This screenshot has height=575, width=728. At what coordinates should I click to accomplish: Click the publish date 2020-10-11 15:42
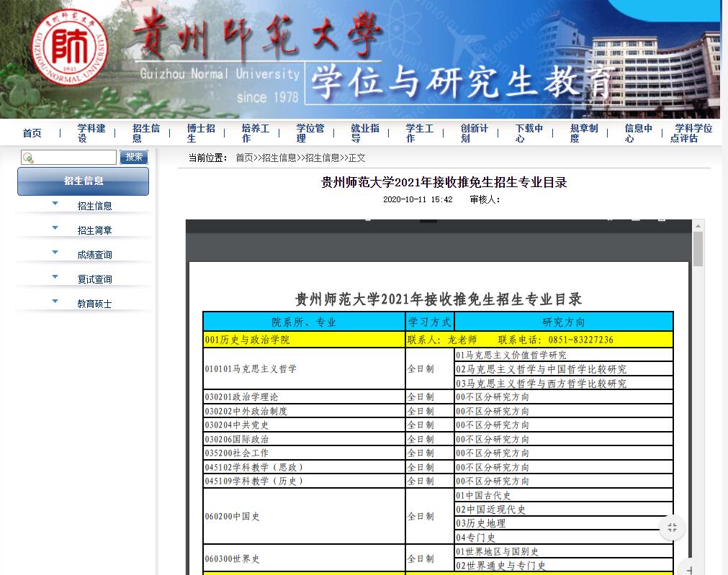tap(418, 199)
